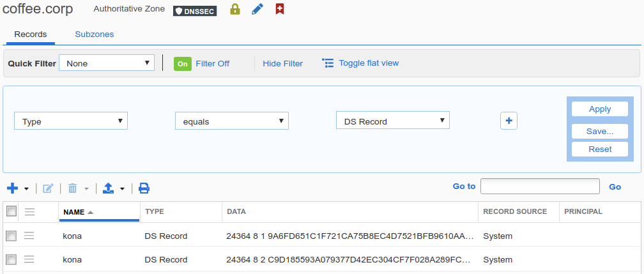
Task: Open the DS Record value dropdown
Action: (392, 121)
